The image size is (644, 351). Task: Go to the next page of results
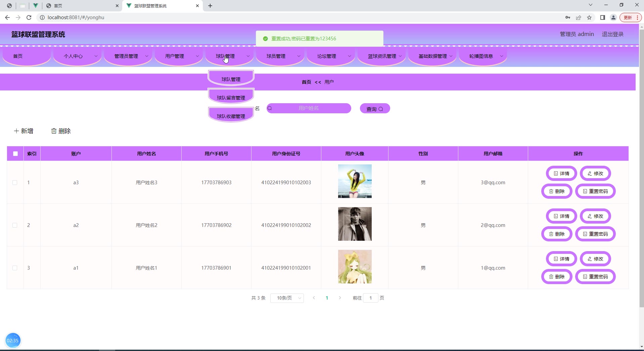tap(340, 298)
